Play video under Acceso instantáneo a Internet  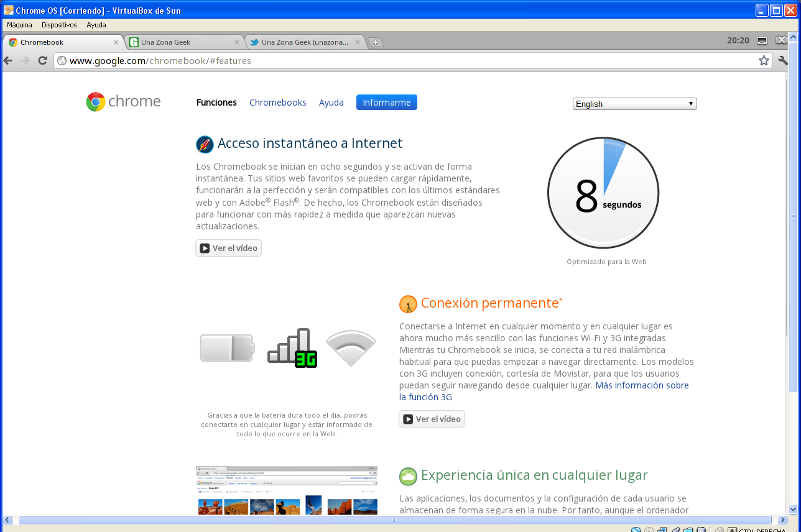(x=228, y=248)
